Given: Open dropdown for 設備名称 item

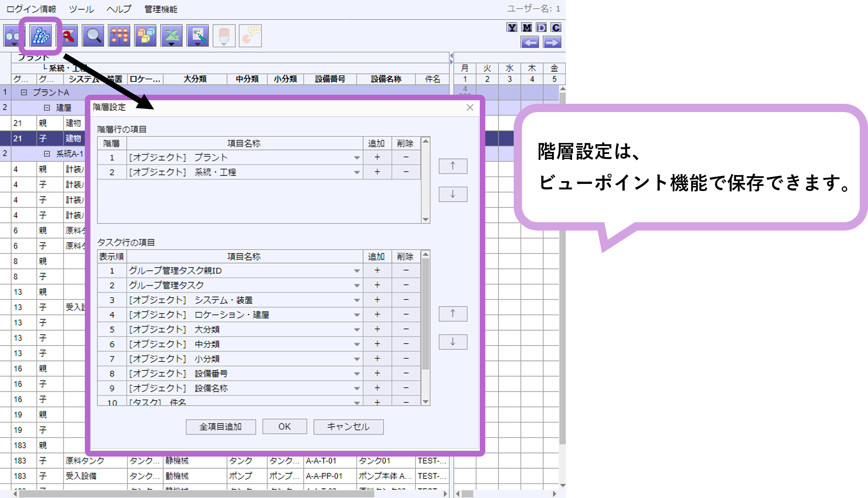Looking at the screenshot, I should click(357, 388).
